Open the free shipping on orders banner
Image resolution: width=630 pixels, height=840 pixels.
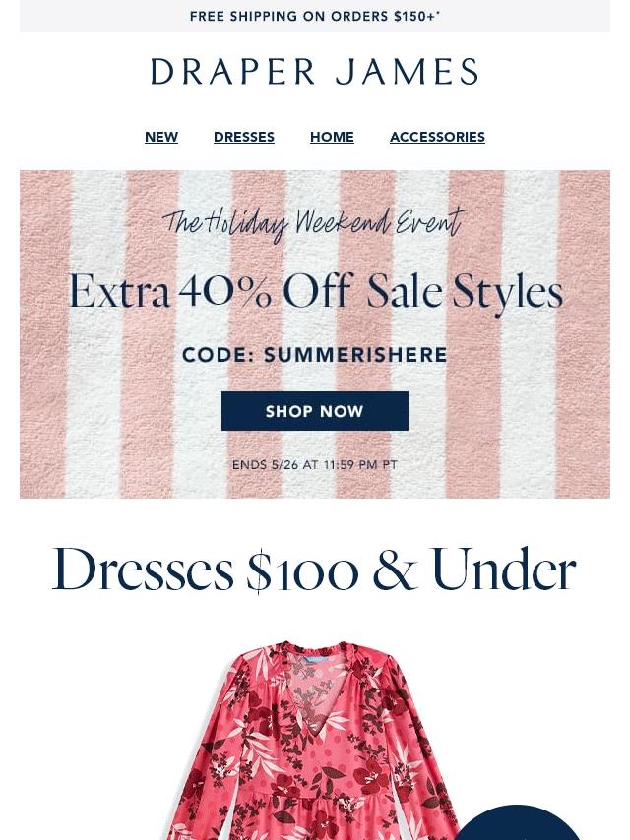315,16
